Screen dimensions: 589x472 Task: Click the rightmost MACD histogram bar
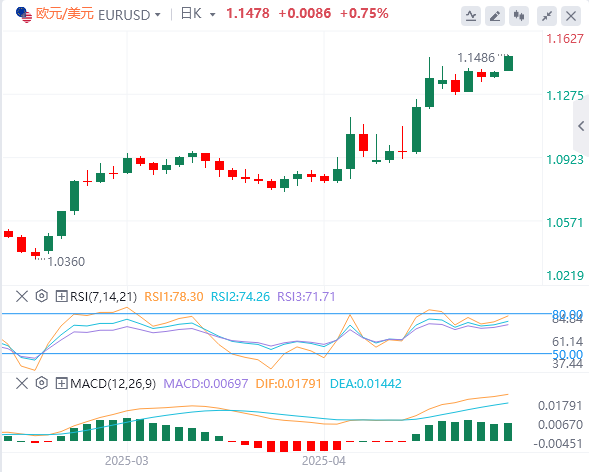(x=508, y=432)
